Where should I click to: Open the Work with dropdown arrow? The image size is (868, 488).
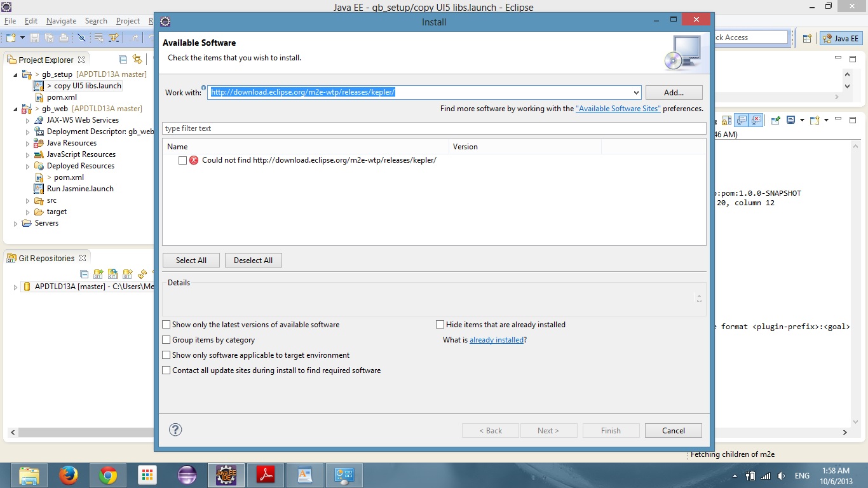[635, 92]
